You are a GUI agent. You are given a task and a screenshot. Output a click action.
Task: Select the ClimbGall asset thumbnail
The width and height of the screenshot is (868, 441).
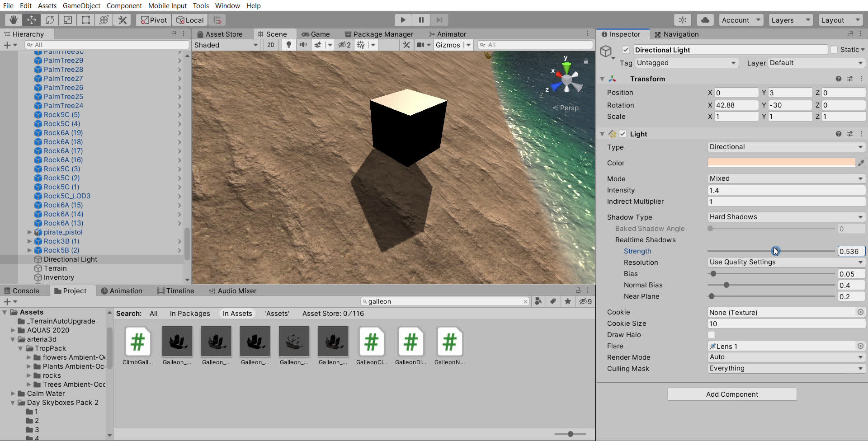pyautogui.click(x=137, y=342)
